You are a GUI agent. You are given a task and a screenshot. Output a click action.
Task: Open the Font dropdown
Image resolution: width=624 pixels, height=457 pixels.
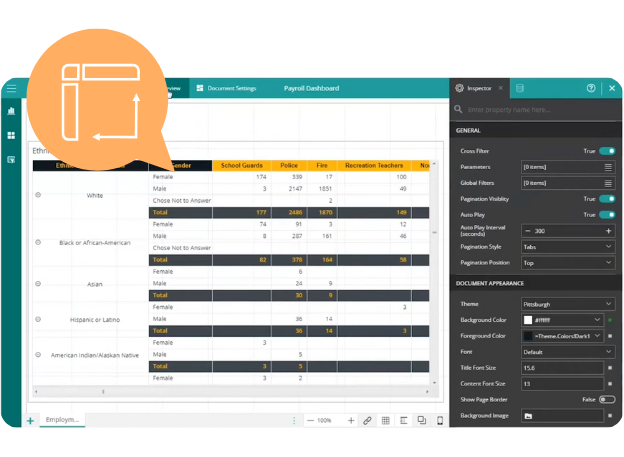click(568, 352)
